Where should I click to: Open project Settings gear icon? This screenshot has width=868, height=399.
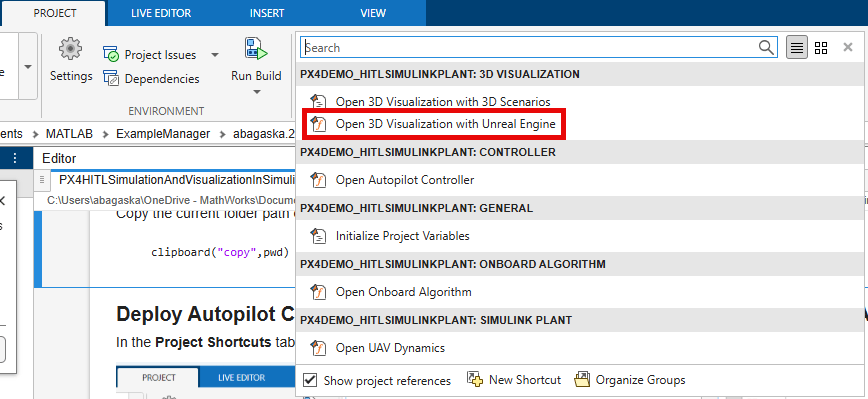(x=71, y=50)
